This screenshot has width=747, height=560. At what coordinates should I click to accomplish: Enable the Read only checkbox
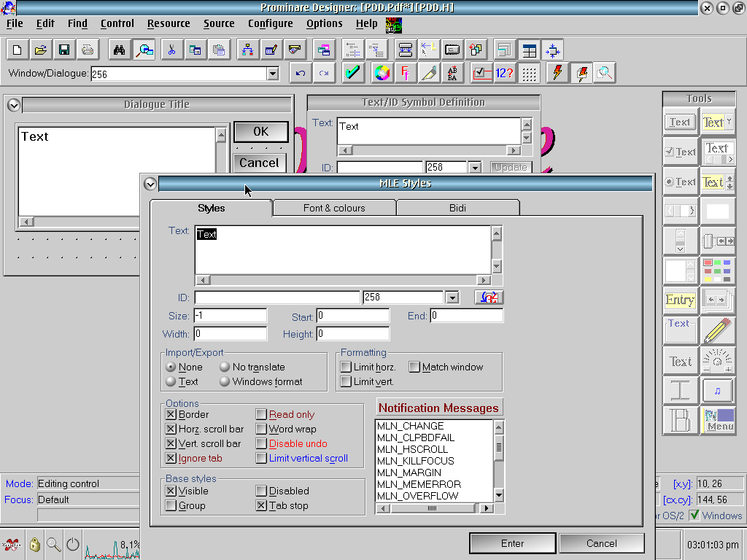pyautogui.click(x=261, y=414)
